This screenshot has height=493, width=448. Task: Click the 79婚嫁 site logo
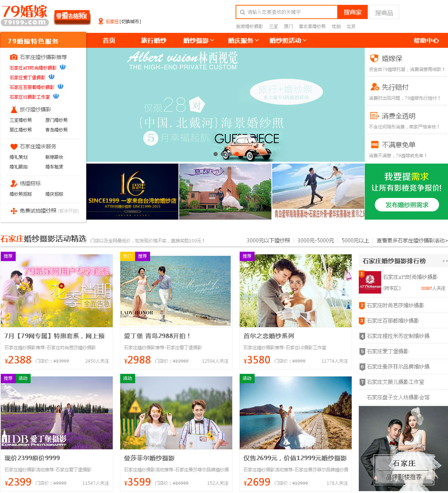click(x=25, y=15)
